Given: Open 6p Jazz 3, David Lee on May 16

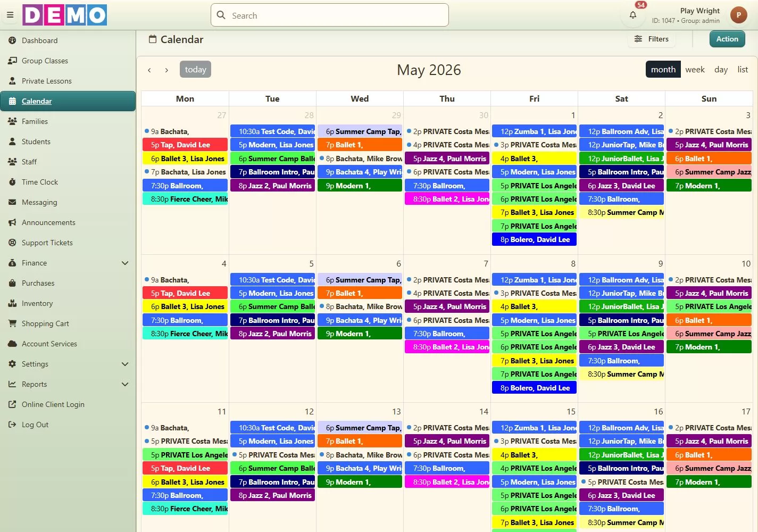Looking at the screenshot, I should 622,495.
